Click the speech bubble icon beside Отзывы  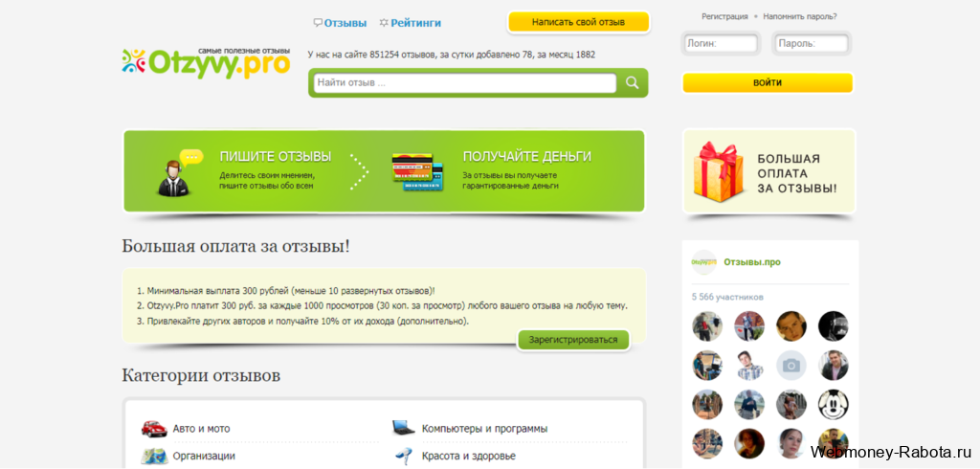318,23
